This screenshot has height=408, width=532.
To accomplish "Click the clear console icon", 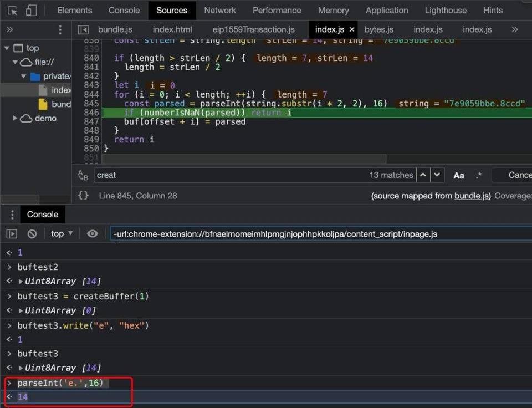I will (x=32, y=234).
